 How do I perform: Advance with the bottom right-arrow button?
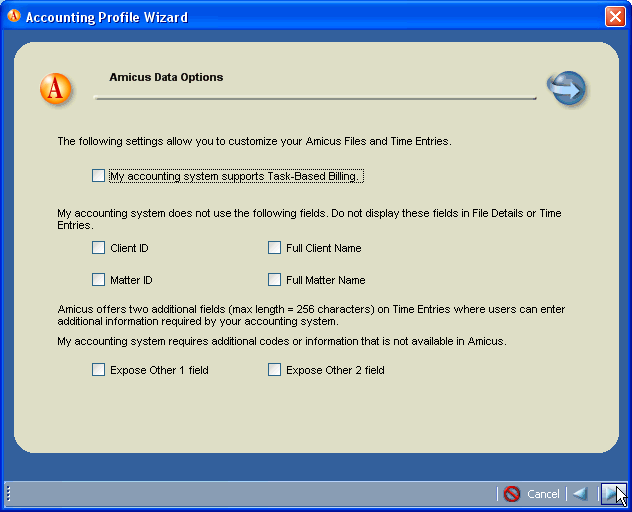(610, 494)
